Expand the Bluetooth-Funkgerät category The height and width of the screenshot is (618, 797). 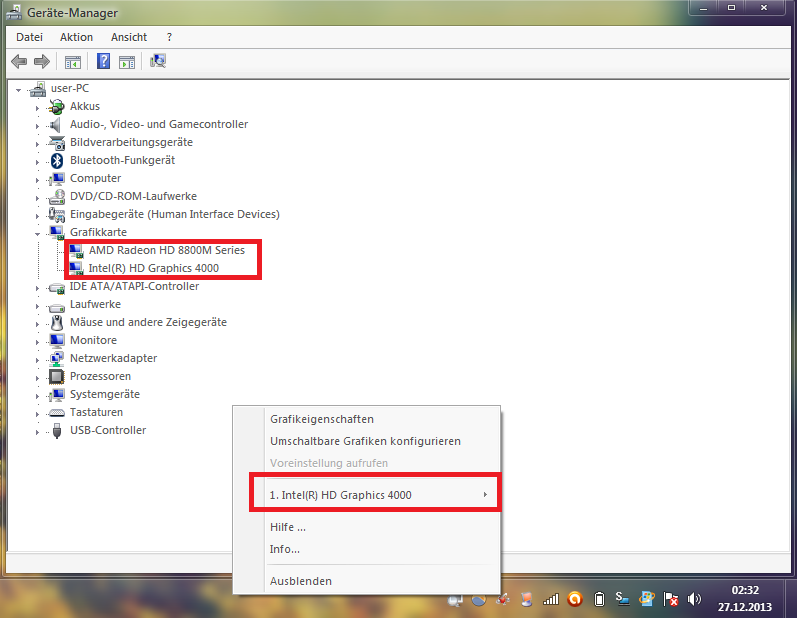pos(37,162)
